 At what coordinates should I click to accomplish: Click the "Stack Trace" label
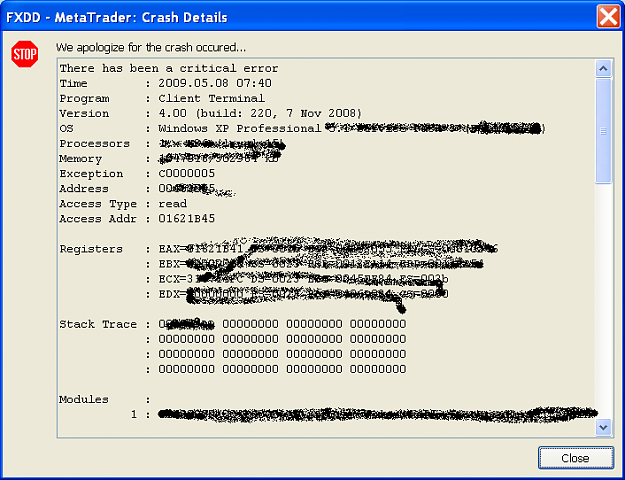[98, 324]
